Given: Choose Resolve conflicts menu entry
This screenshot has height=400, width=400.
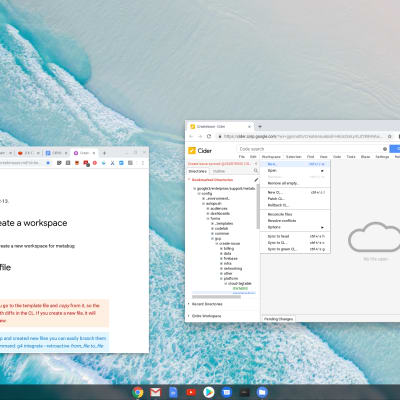Looking at the screenshot, I should click(295, 221).
